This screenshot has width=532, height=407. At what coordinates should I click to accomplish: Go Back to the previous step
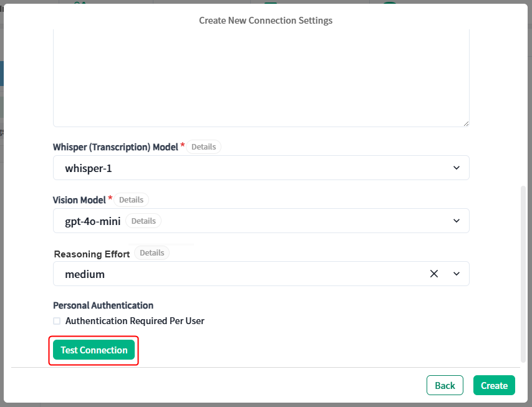445,385
